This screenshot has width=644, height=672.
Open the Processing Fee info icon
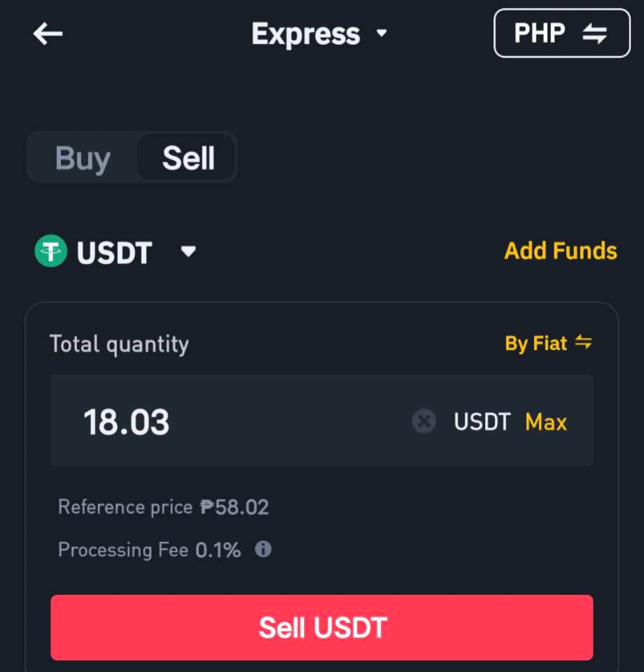point(263,549)
